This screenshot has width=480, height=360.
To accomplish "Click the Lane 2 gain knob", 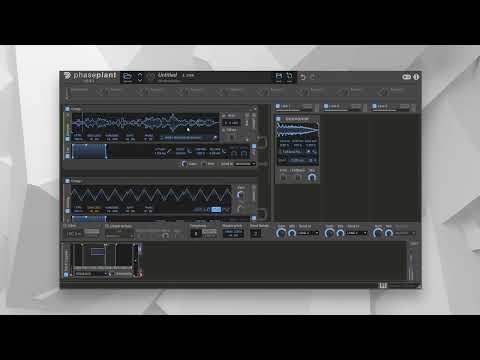I will [329, 233].
